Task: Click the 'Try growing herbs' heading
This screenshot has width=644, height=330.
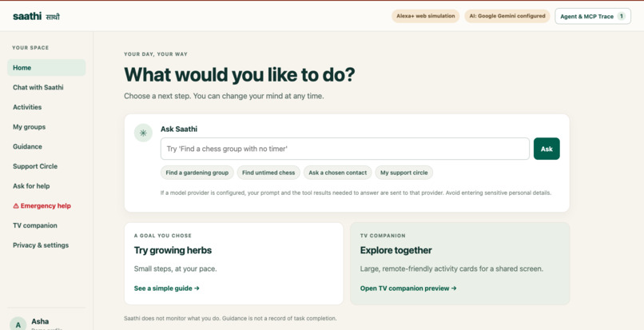Action: point(173,250)
